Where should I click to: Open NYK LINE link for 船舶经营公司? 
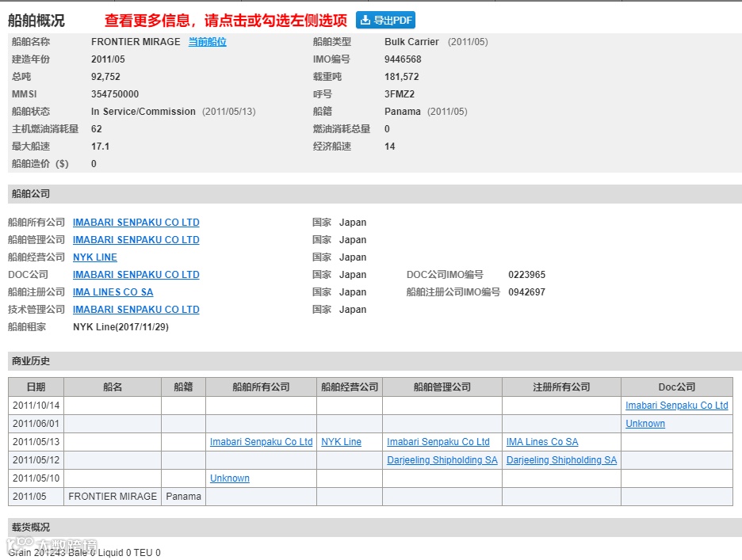pyautogui.click(x=94, y=257)
